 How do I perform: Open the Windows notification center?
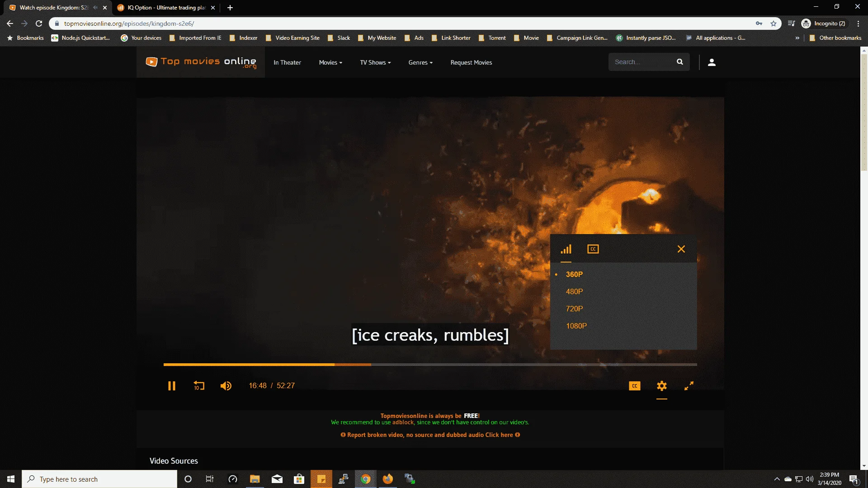(x=854, y=479)
